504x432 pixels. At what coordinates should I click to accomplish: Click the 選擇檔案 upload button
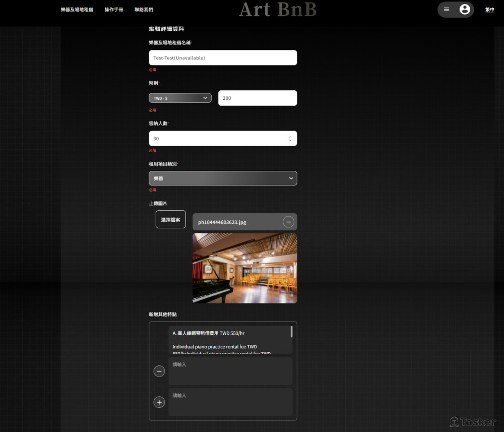[171, 220]
